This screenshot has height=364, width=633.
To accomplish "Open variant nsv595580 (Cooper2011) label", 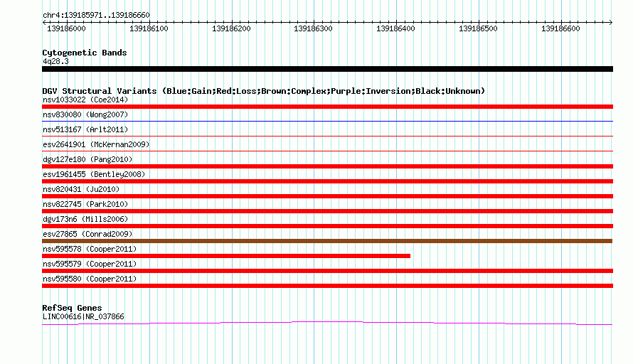I will coord(90,279).
